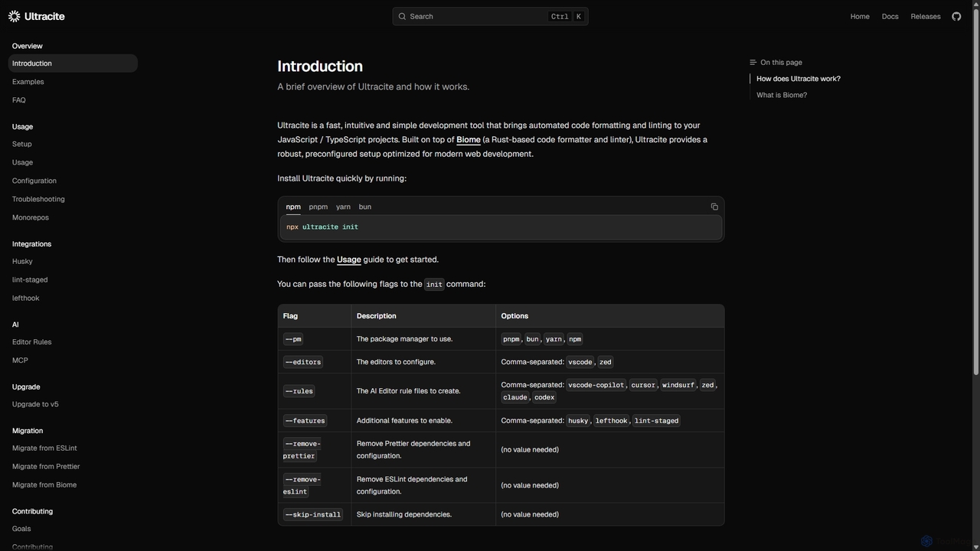980x551 pixels.
Task: Jump to What is Biome? section
Action: coord(782,96)
